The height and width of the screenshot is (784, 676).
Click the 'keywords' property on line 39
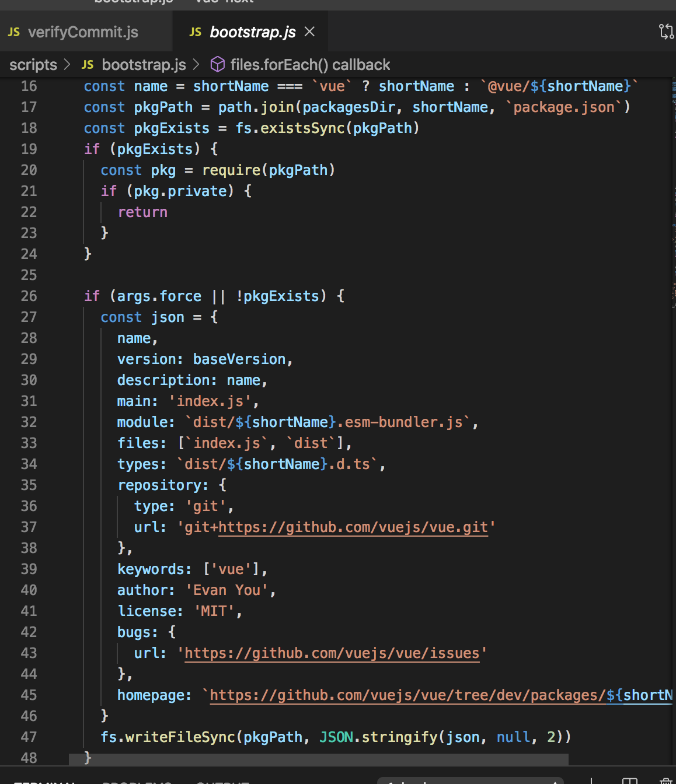coord(151,569)
